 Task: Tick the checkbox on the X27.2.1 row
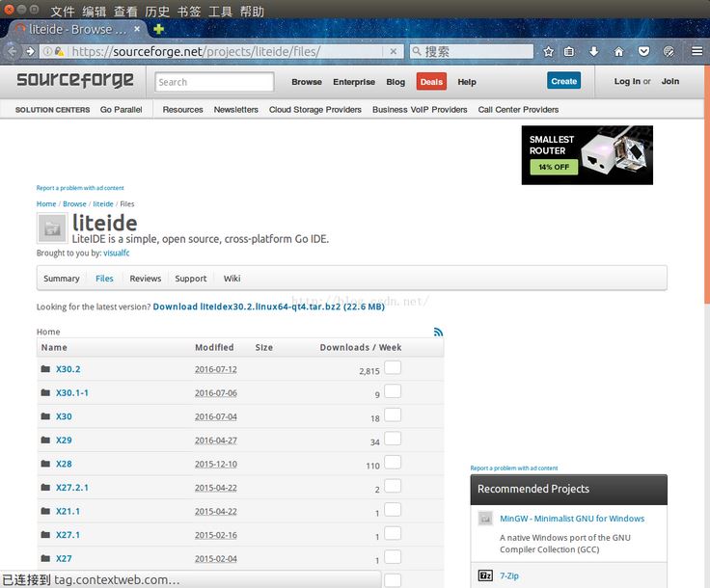click(x=393, y=485)
